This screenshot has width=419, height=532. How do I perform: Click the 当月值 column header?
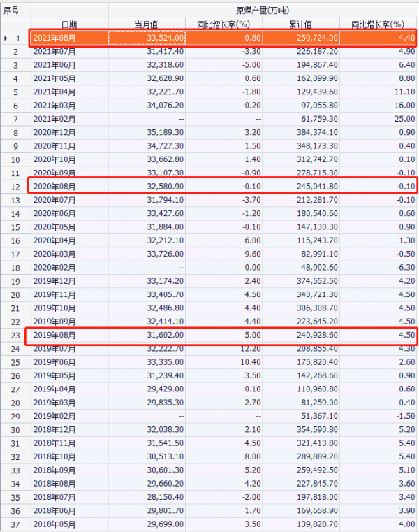pos(147,24)
